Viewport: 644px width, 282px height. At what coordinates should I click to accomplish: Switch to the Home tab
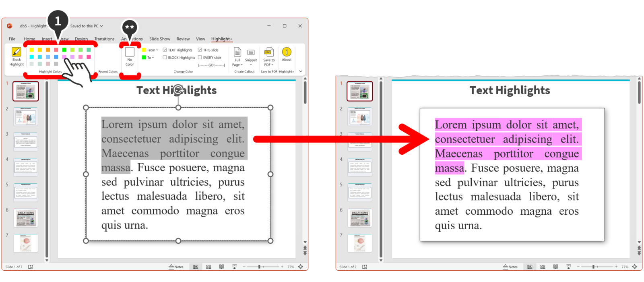pyautogui.click(x=29, y=39)
